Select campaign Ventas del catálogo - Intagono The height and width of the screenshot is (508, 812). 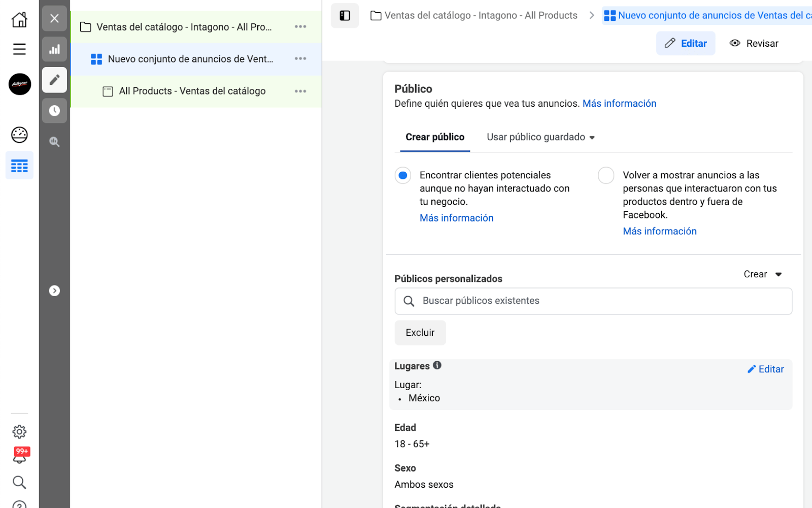[184, 27]
